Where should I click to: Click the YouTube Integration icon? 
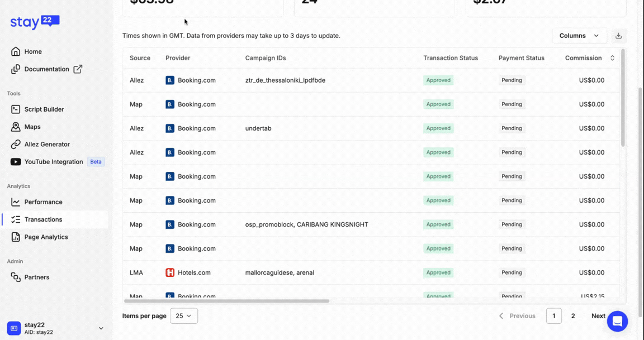16,162
